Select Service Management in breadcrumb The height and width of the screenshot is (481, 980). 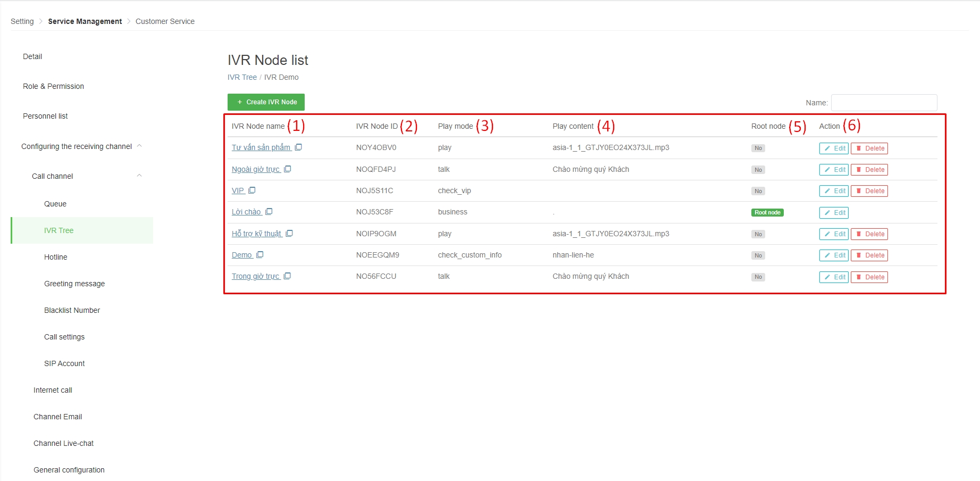85,21
